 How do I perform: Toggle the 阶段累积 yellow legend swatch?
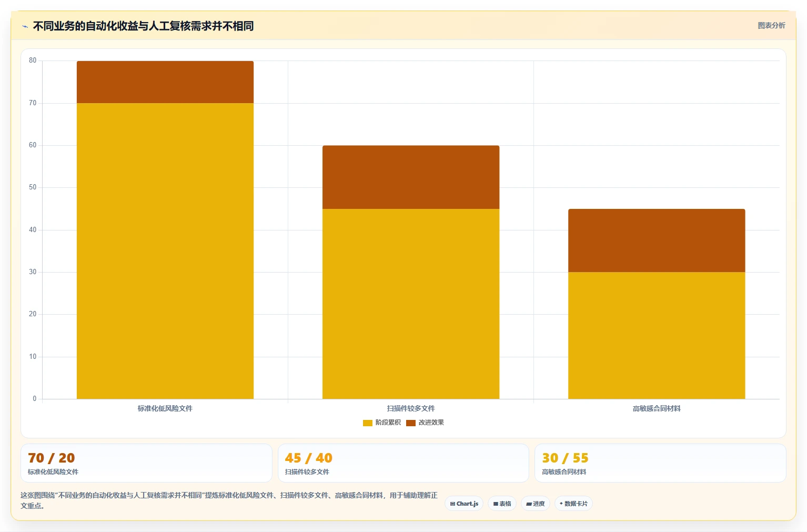pos(368,423)
